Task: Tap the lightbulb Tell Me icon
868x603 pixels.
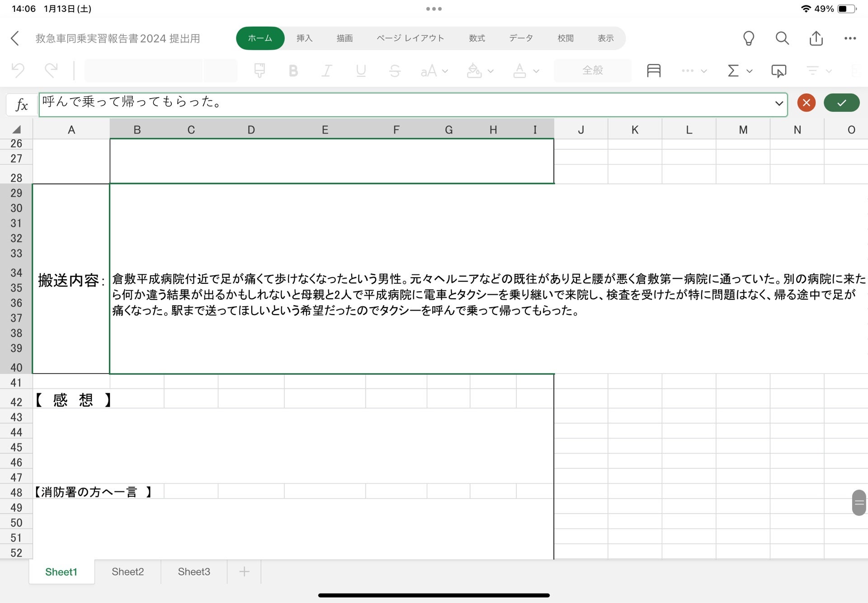Action: point(748,38)
